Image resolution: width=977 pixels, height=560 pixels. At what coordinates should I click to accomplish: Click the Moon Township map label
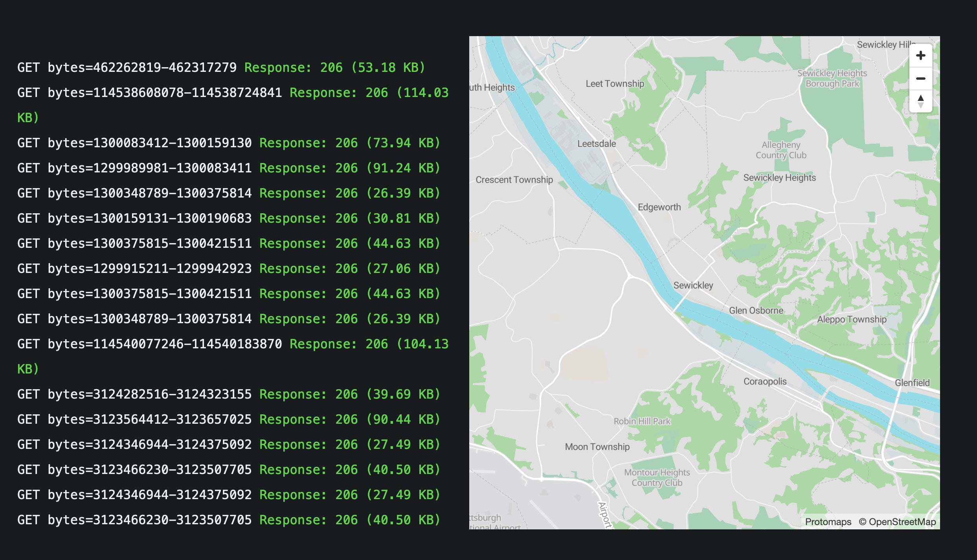(x=597, y=447)
